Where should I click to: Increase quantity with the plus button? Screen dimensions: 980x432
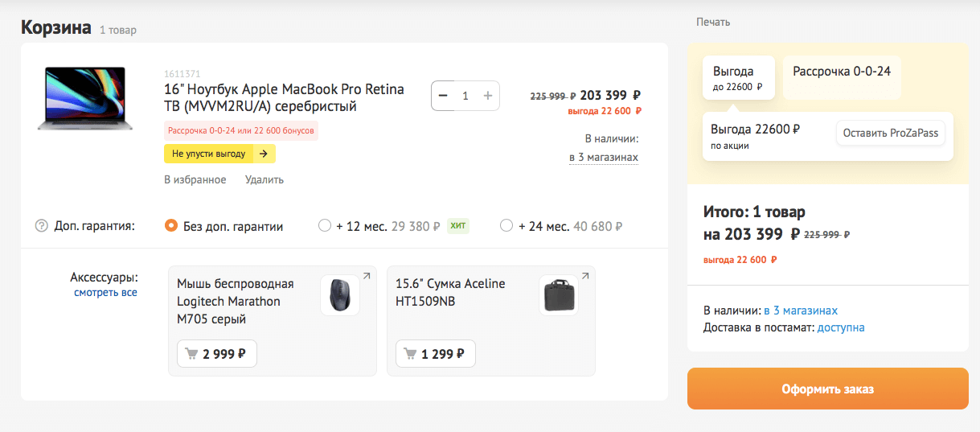488,96
